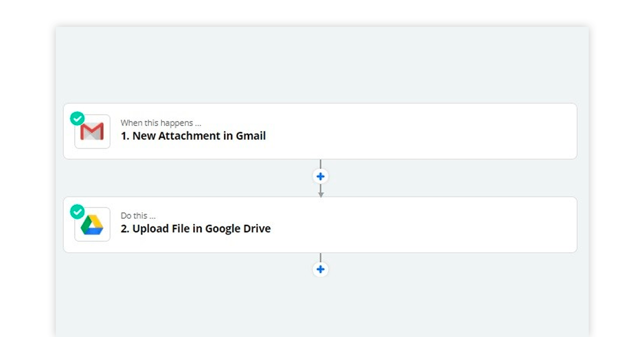Viewport: 644px width, 337px height.
Task: Open the New Attachment in Gmail step
Action: pyautogui.click(x=320, y=131)
